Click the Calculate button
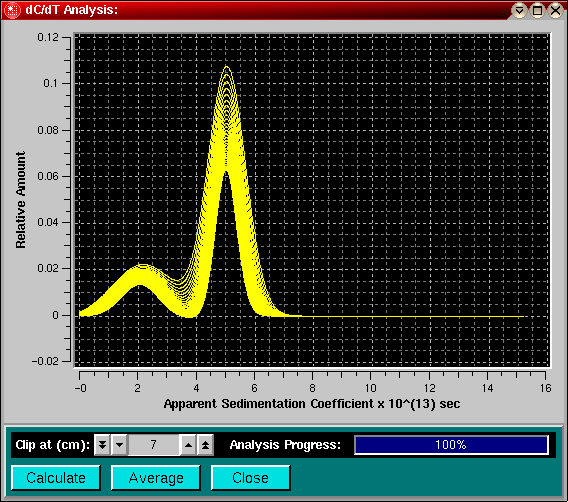Screen dimensions: 568x502 [x=56, y=478]
